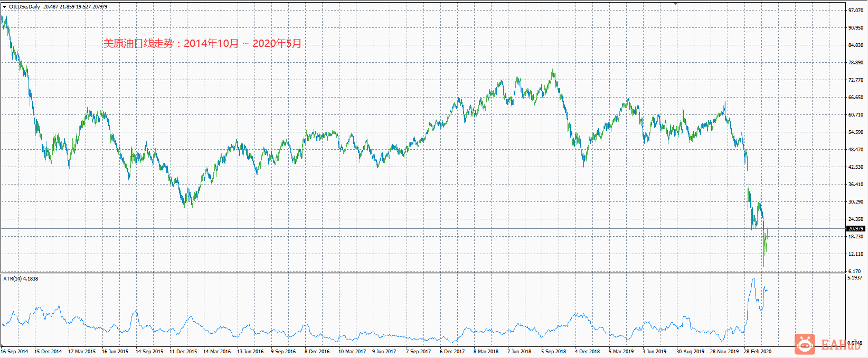Click the 78.890 price scale label
868x358 pixels.
click(x=855, y=63)
